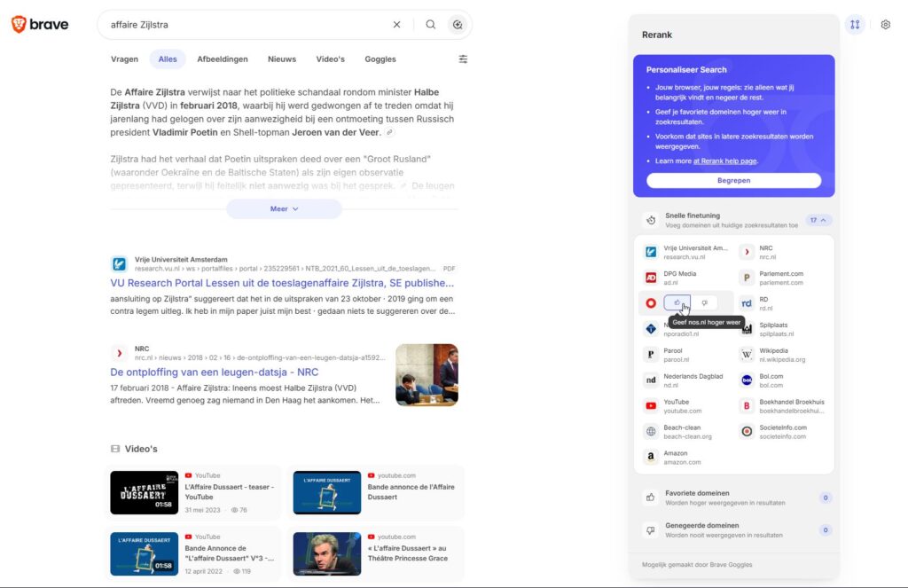Screen dimensions: 908x588
Task: Open the research.vu.nl breadcrumb URL
Action: coord(286,269)
